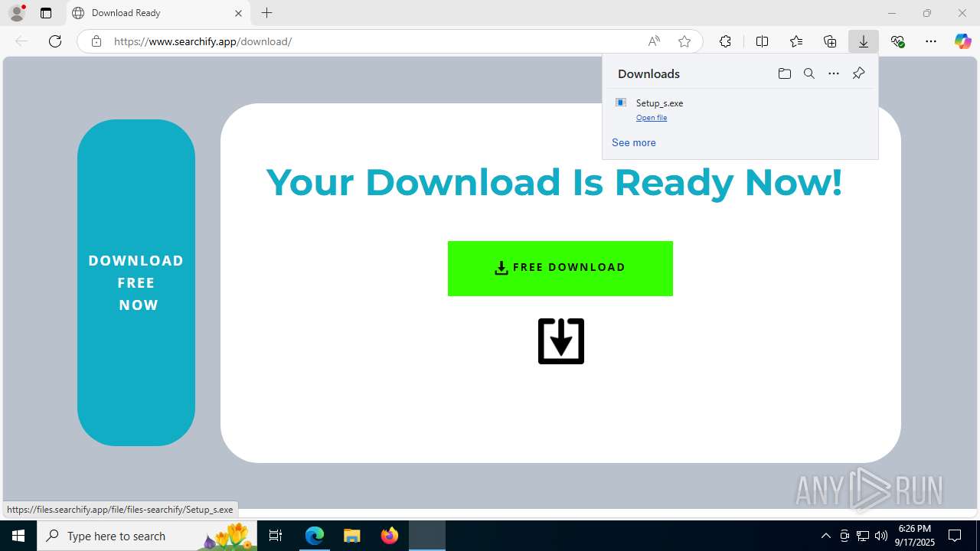Launch Firefox from taskbar
This screenshot has height=551, width=980.
pos(390,536)
